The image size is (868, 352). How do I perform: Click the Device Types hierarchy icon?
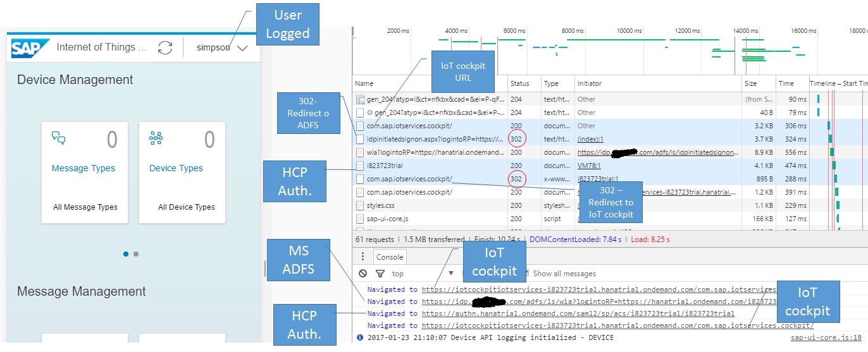156,137
